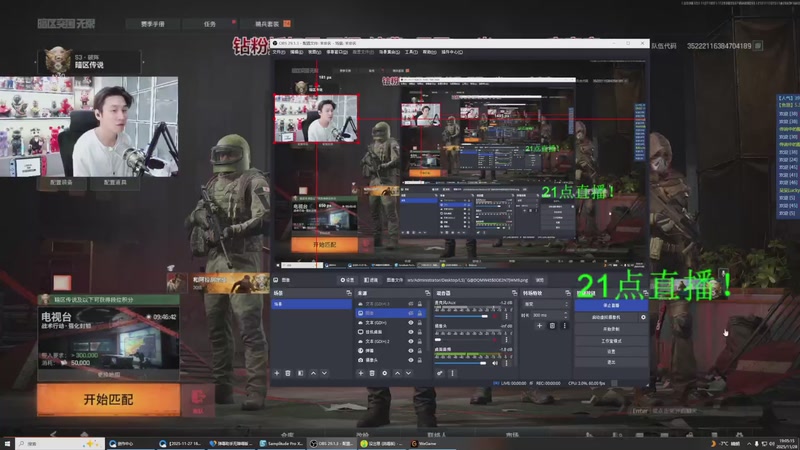Open source Properties button in source toolbar
Image resolution: width=800 pixels, height=450 pixels.
pyautogui.click(x=347, y=280)
